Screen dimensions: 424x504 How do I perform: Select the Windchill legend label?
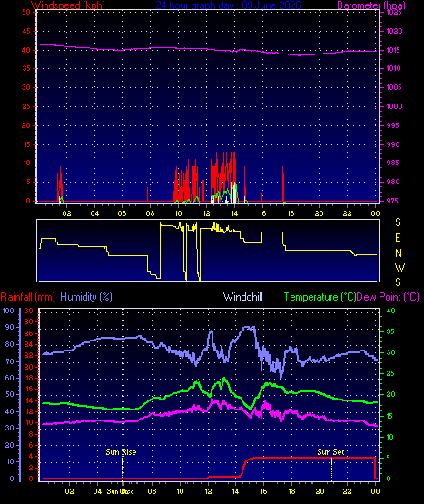(243, 297)
